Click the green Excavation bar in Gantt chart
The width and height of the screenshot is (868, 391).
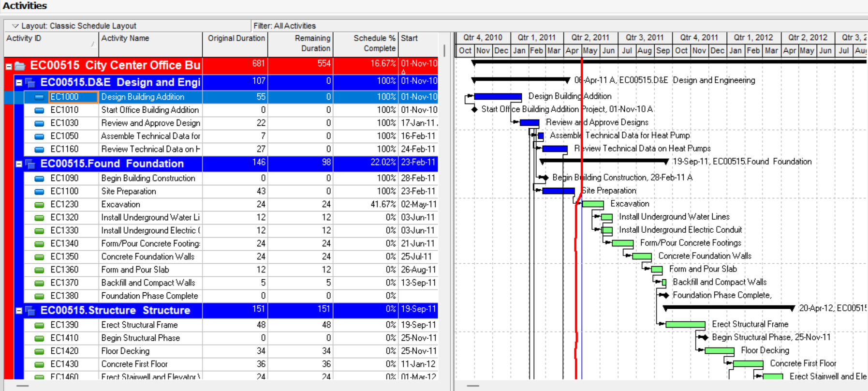592,204
